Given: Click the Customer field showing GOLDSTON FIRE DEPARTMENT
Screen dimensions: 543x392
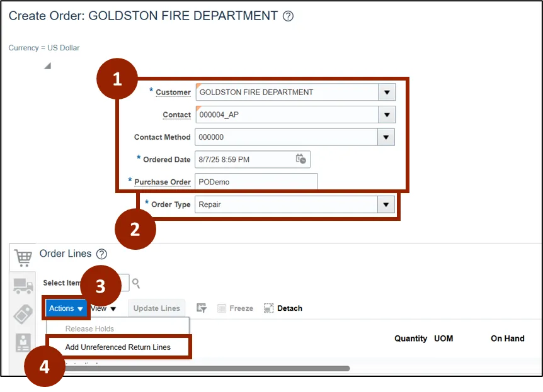Looking at the screenshot, I should pyautogui.click(x=287, y=92).
